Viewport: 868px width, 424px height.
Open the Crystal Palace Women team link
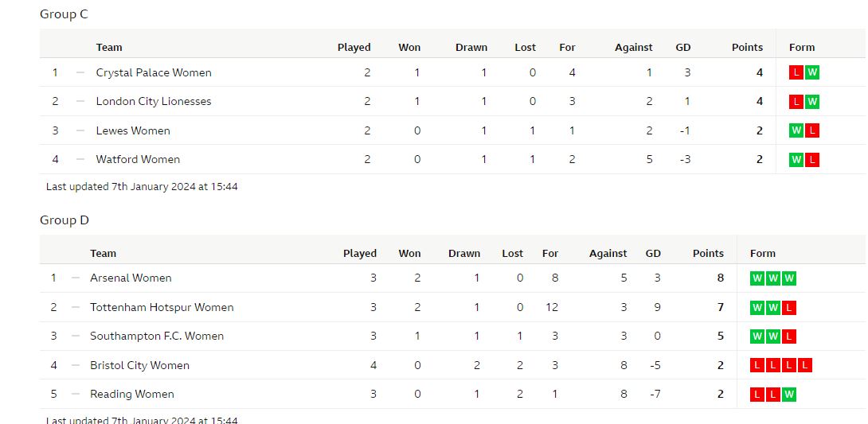[x=154, y=72]
